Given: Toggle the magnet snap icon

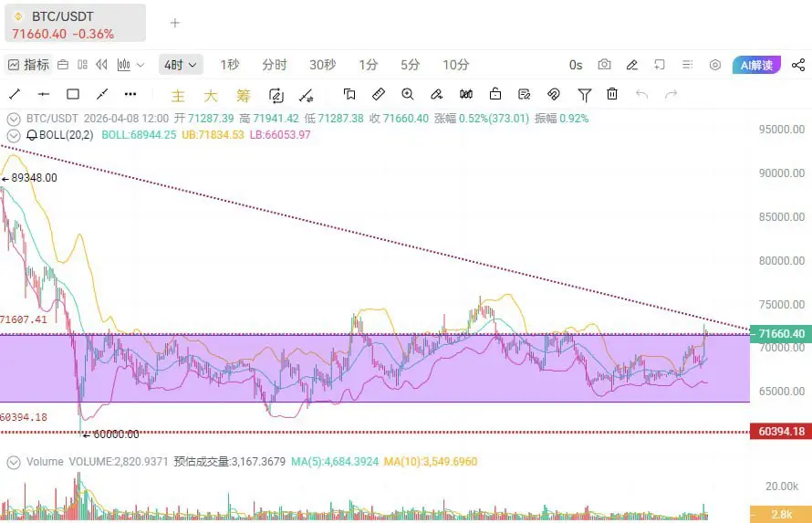Looking at the screenshot, I should click(553, 94).
